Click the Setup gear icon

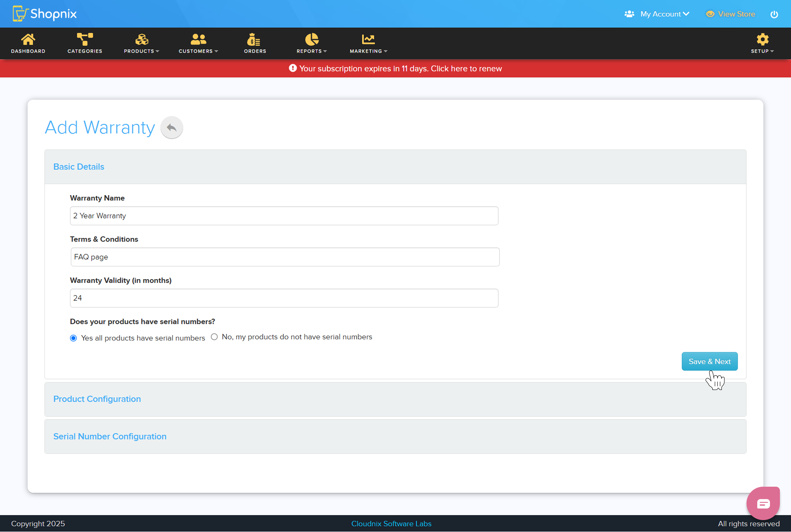[762, 39]
